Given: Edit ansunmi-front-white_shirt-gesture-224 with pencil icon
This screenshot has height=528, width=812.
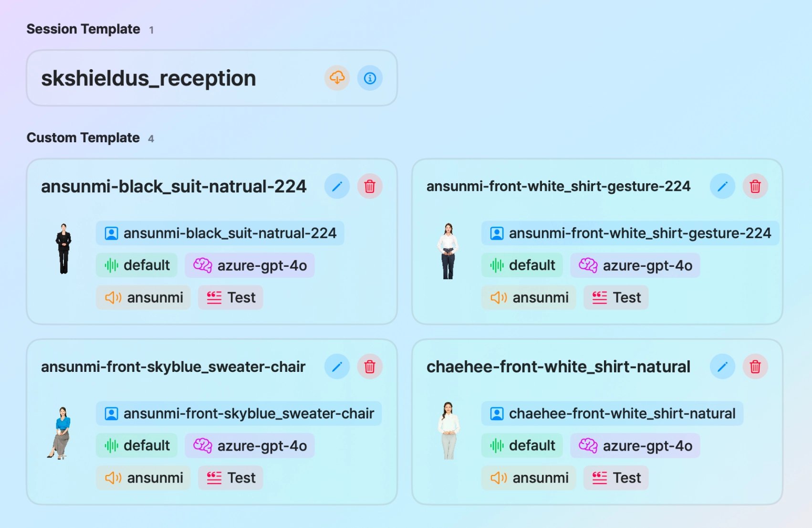Looking at the screenshot, I should [722, 186].
